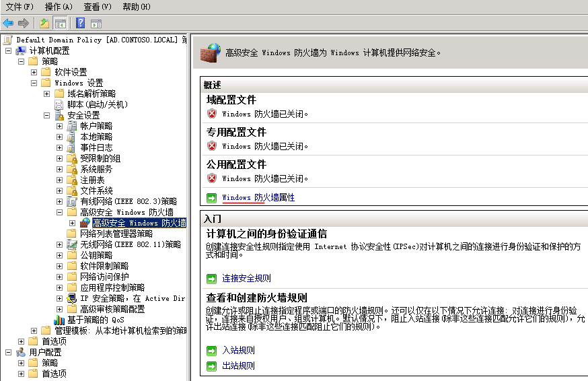Screen dimensions: 588x381
Task: Collapse the 安全设置 node
Action: 46,115
